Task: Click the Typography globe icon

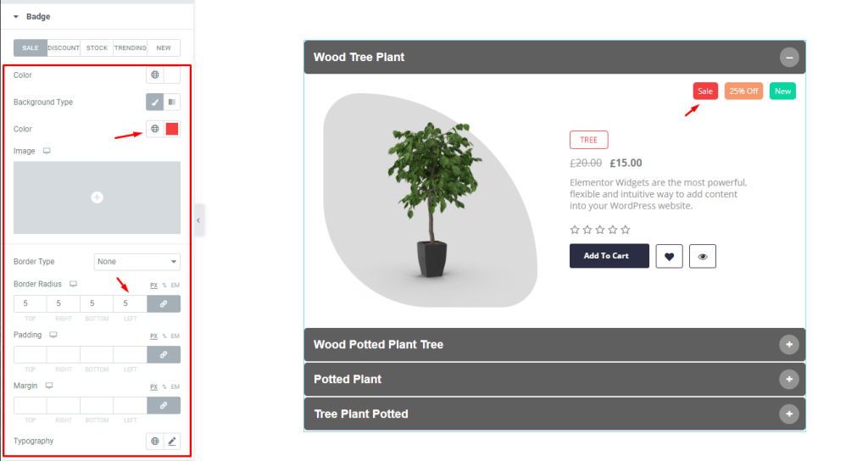Action: point(155,441)
